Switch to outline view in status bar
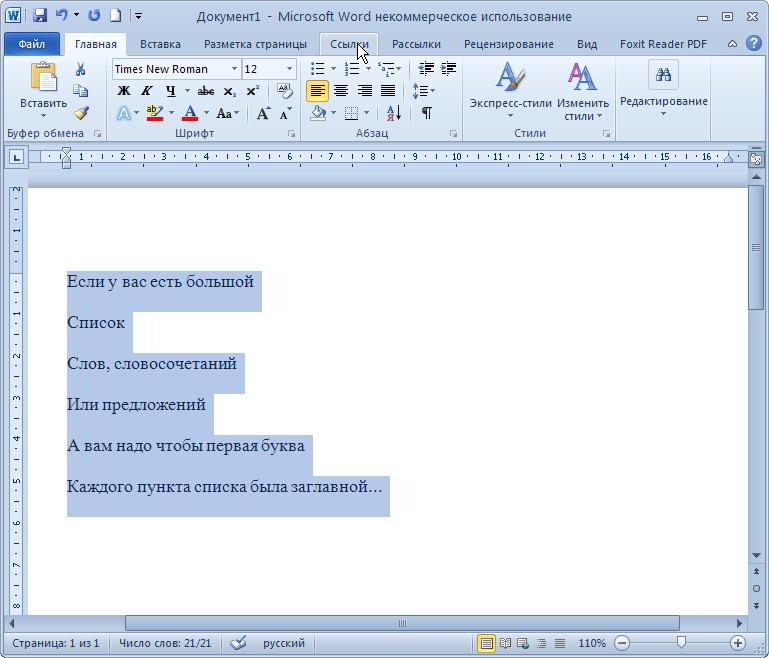The width and height of the screenshot is (769, 658). pyautogui.click(x=541, y=643)
